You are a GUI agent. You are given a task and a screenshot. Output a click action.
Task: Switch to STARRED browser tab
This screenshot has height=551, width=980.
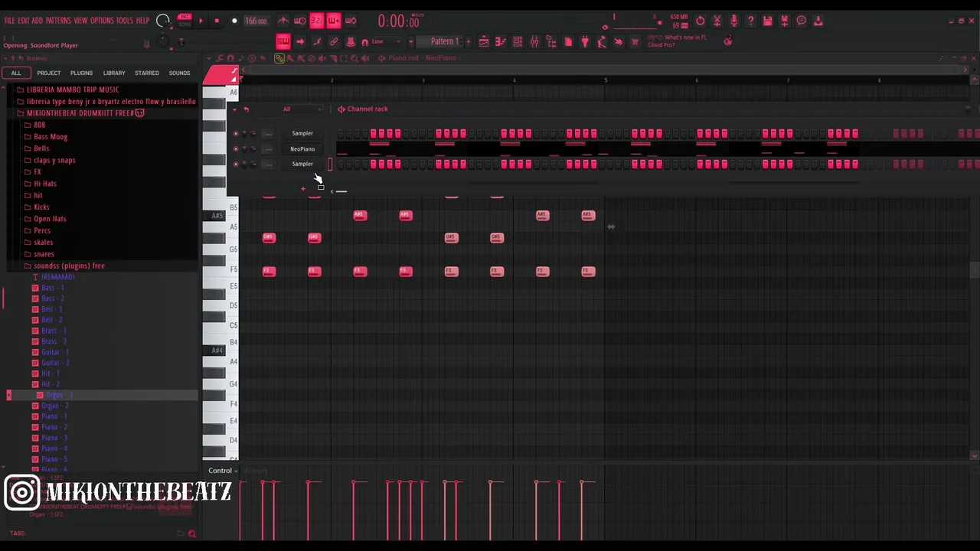tap(147, 73)
